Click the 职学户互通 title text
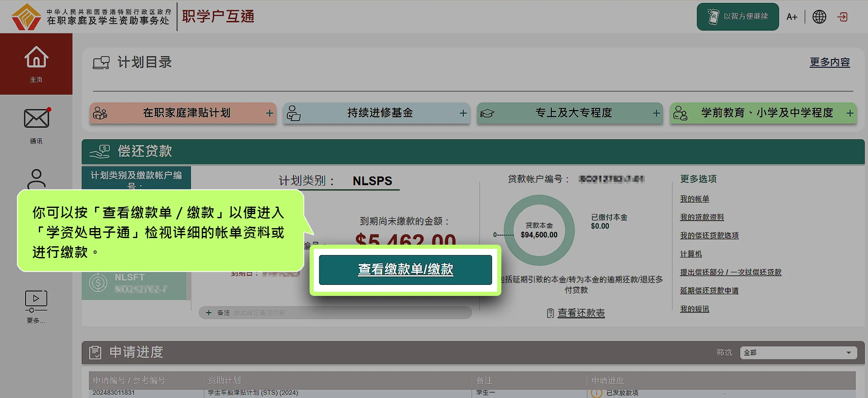The width and height of the screenshot is (868, 398). point(218,17)
